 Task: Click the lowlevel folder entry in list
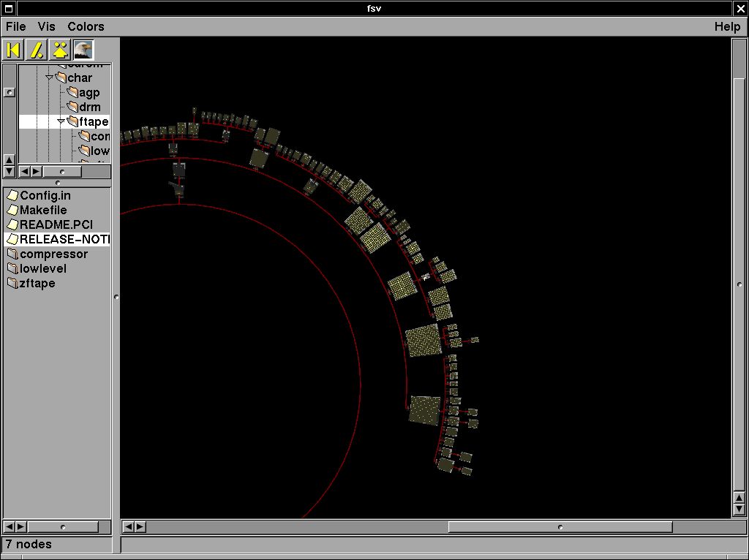pos(42,269)
